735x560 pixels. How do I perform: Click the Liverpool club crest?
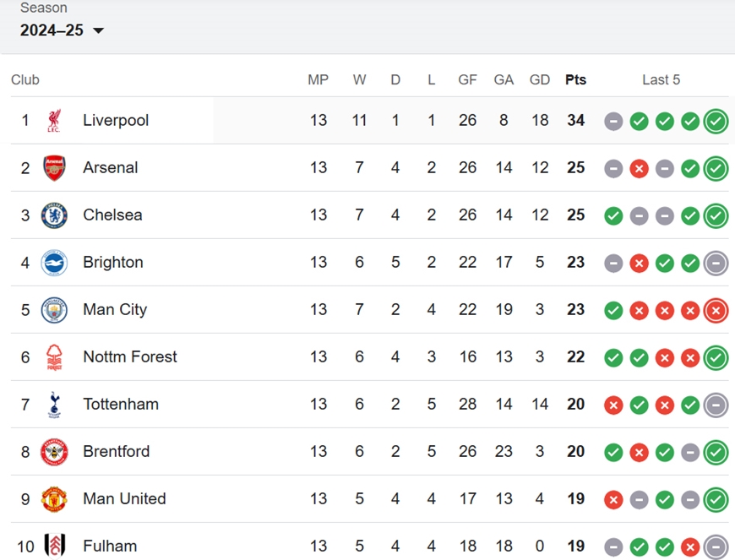pos(54,121)
